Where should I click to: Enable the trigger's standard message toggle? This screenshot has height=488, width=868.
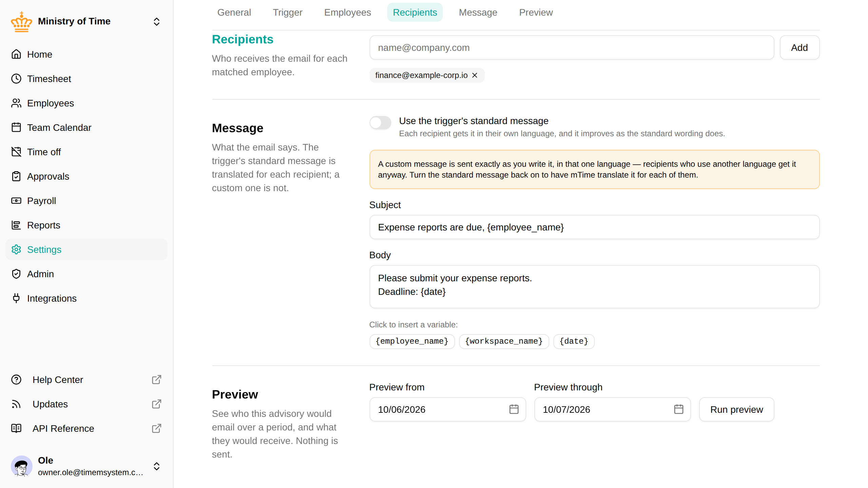pyautogui.click(x=380, y=123)
